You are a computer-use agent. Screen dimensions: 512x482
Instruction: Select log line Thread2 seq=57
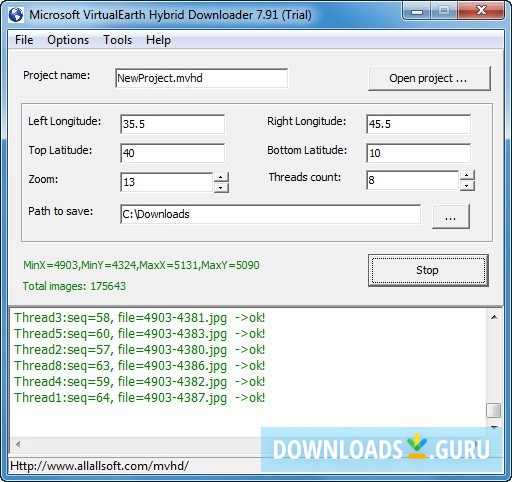tap(139, 350)
